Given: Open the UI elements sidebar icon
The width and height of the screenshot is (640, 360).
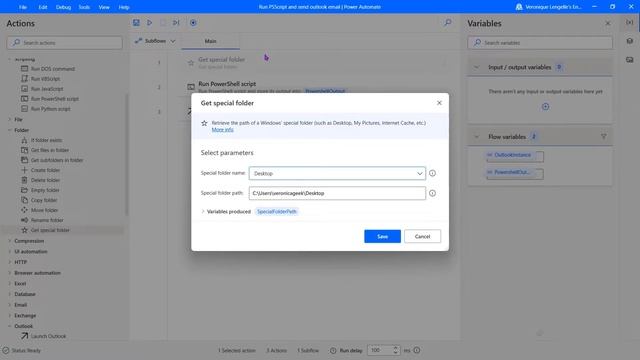Looking at the screenshot, I should (630, 41).
